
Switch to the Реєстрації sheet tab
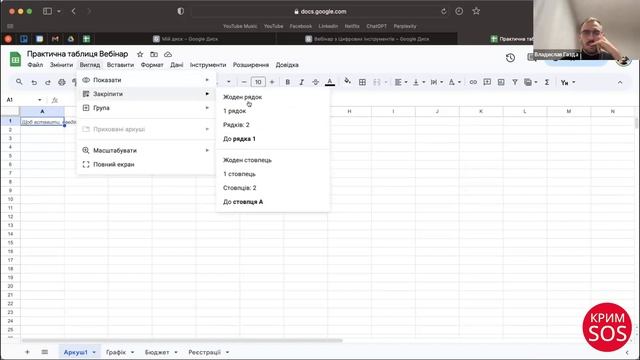(x=204, y=352)
